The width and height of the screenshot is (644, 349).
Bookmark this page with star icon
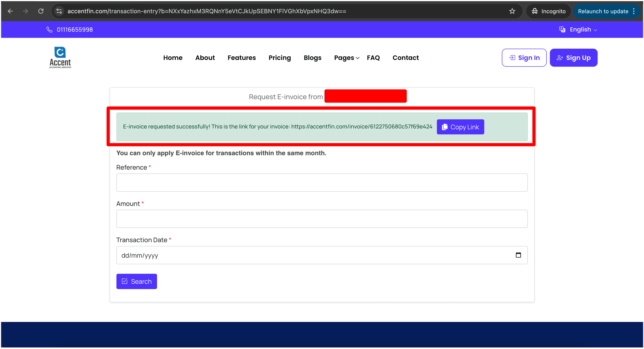tap(512, 11)
